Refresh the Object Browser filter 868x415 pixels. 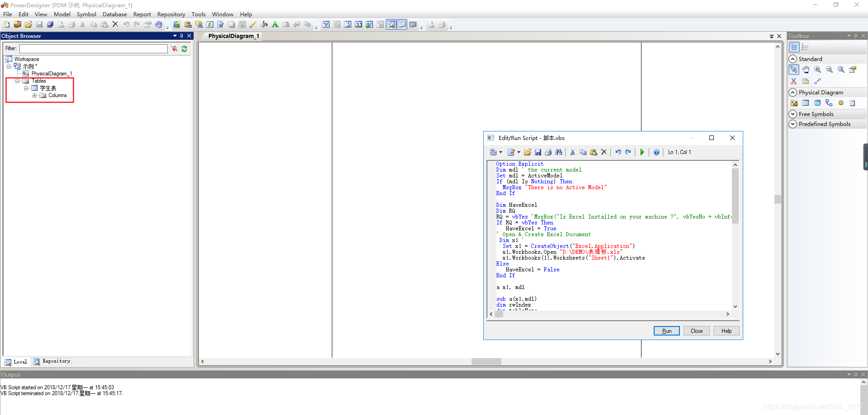pyautogui.click(x=184, y=49)
